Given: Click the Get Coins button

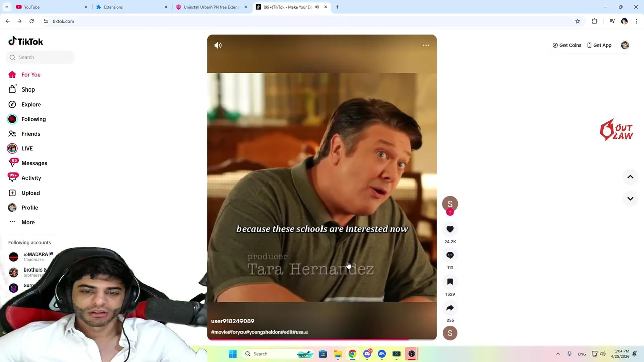Looking at the screenshot, I should (x=567, y=45).
